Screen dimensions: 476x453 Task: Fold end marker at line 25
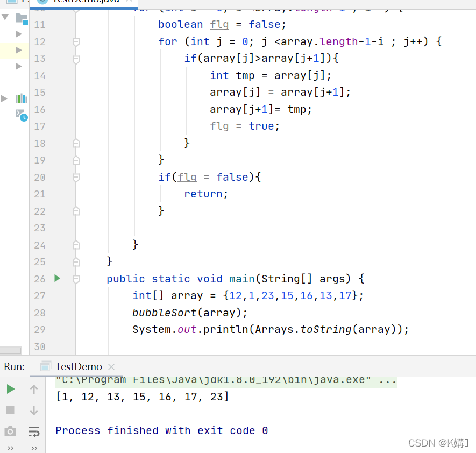pos(76,262)
